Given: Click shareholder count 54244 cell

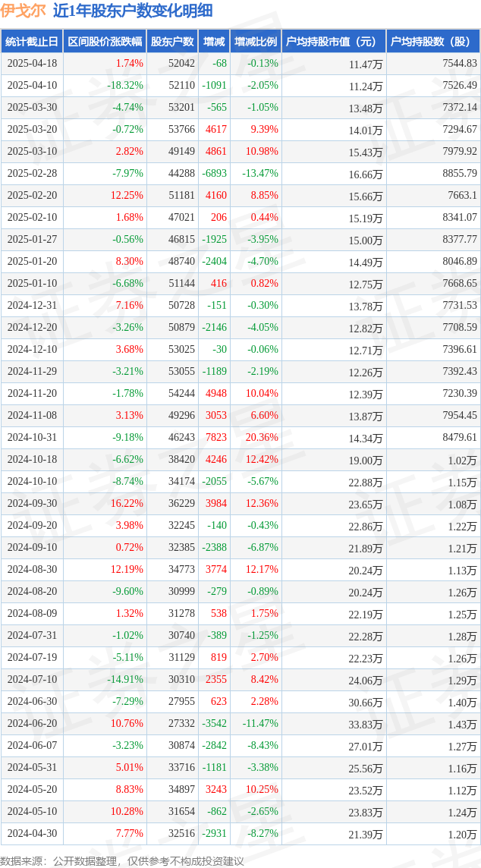Looking at the screenshot, I should click(x=181, y=393).
